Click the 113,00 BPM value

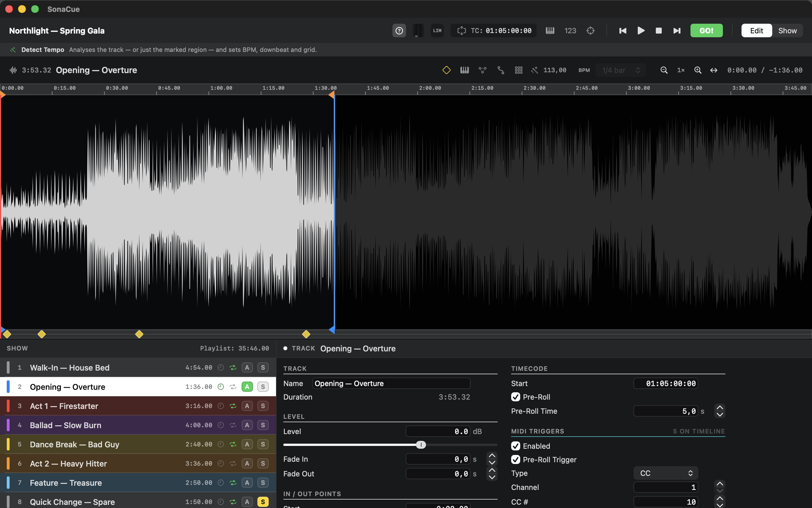pos(555,70)
